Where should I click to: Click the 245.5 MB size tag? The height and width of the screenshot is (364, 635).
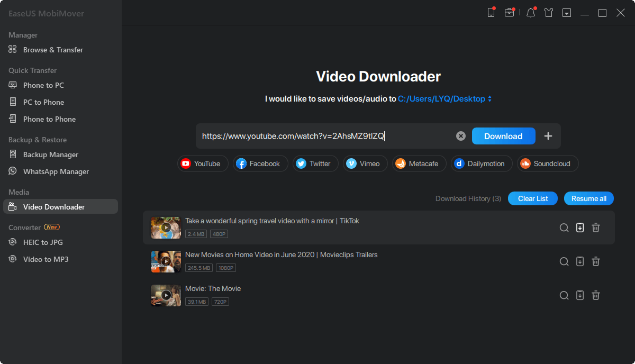coord(199,268)
